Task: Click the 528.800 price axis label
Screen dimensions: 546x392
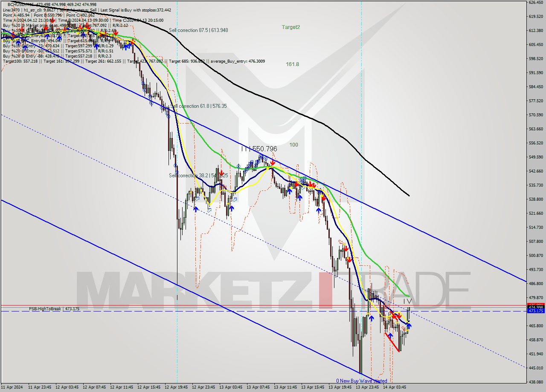Action: (536, 199)
